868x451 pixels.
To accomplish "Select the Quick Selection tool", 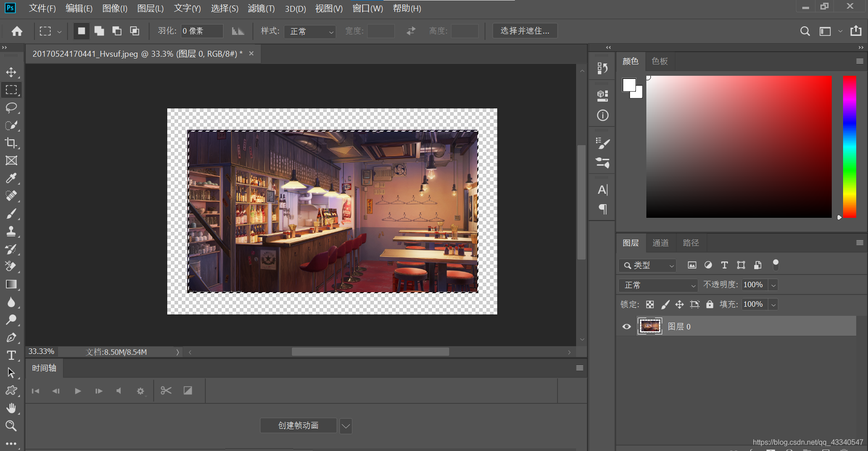I will pyautogui.click(x=11, y=125).
